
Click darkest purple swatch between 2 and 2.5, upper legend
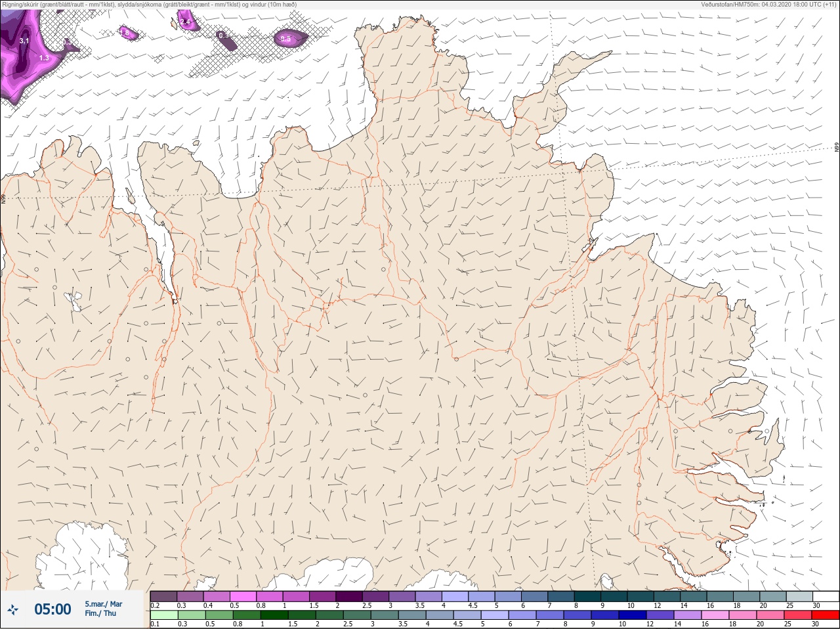tap(349, 596)
